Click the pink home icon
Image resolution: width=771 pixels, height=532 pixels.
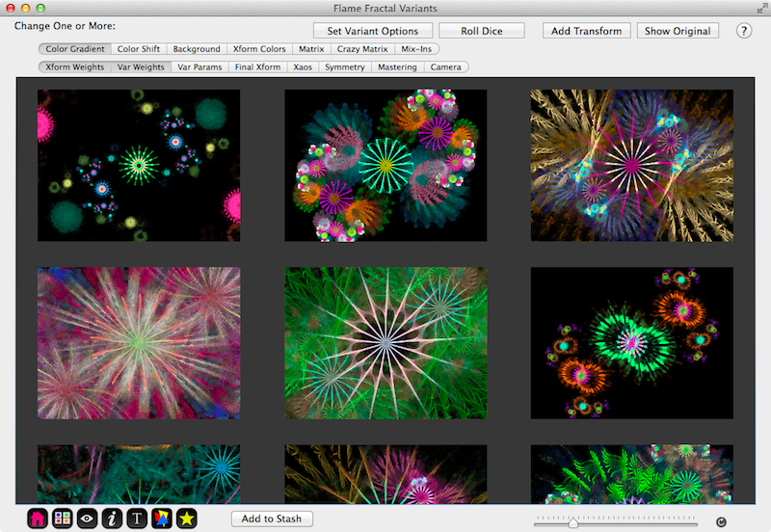38,519
